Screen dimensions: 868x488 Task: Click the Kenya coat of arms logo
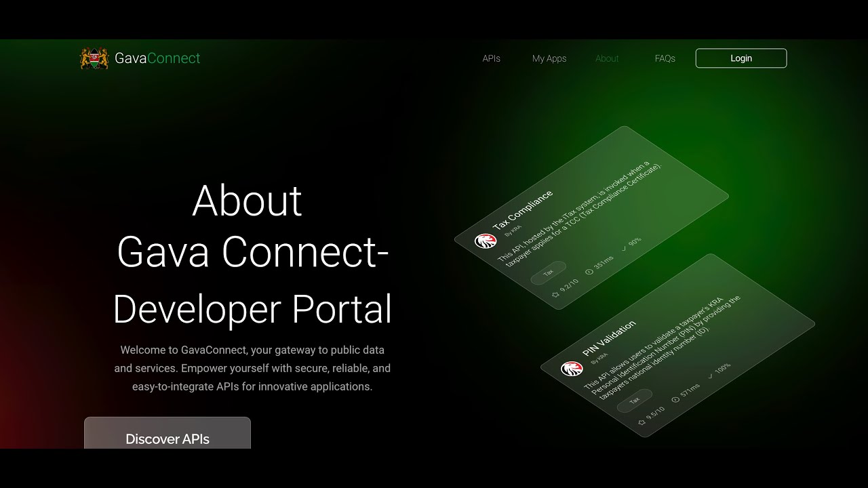[94, 58]
